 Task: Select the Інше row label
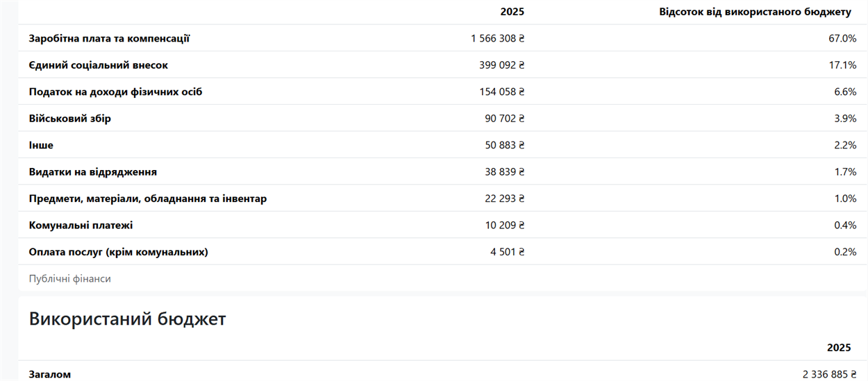[41, 145]
